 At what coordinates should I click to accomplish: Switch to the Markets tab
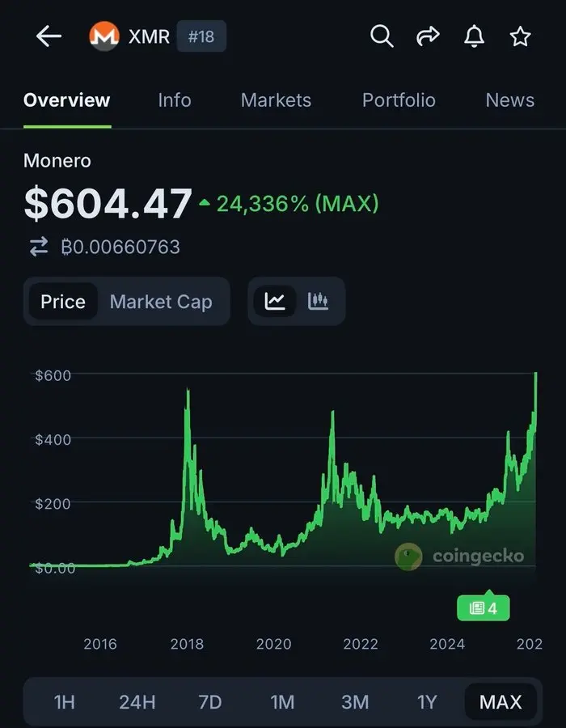(276, 99)
